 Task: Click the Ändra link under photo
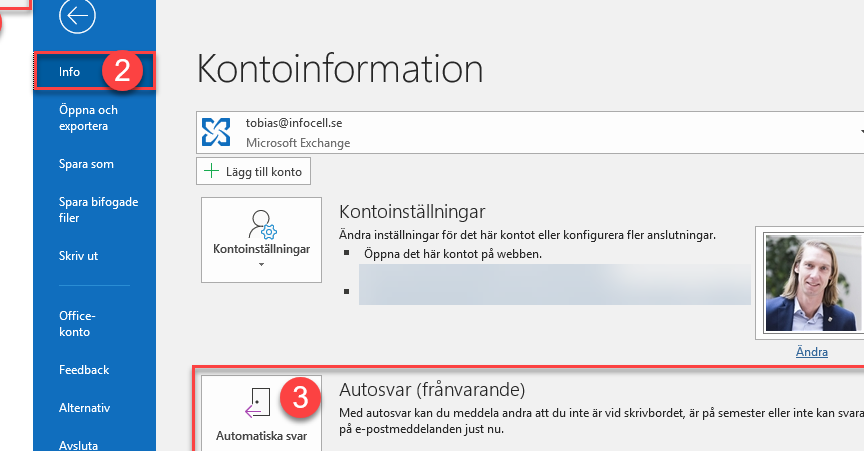click(812, 352)
